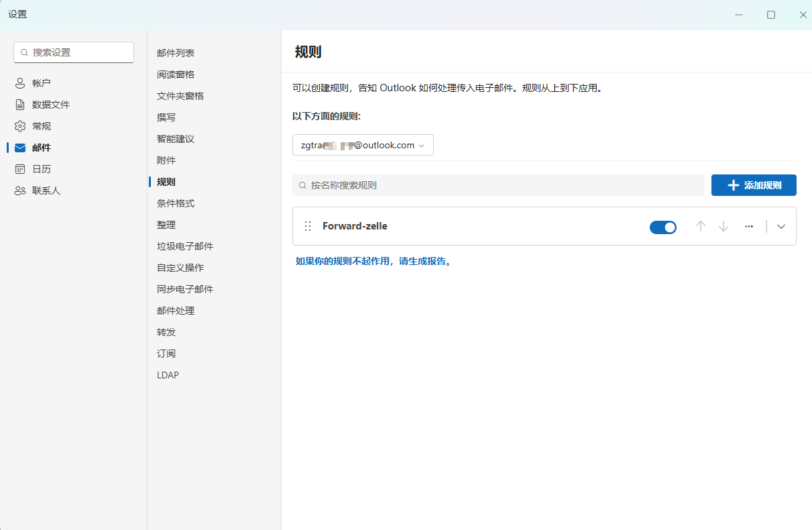The height and width of the screenshot is (530, 812).
Task: Open more options ellipsis for Forward-zelle
Action: 749,226
